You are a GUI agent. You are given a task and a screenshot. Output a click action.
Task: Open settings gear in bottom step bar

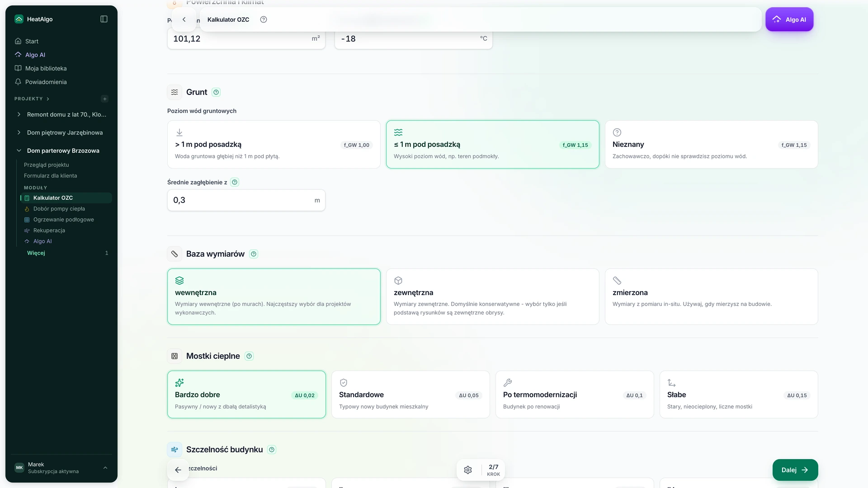coord(468,470)
